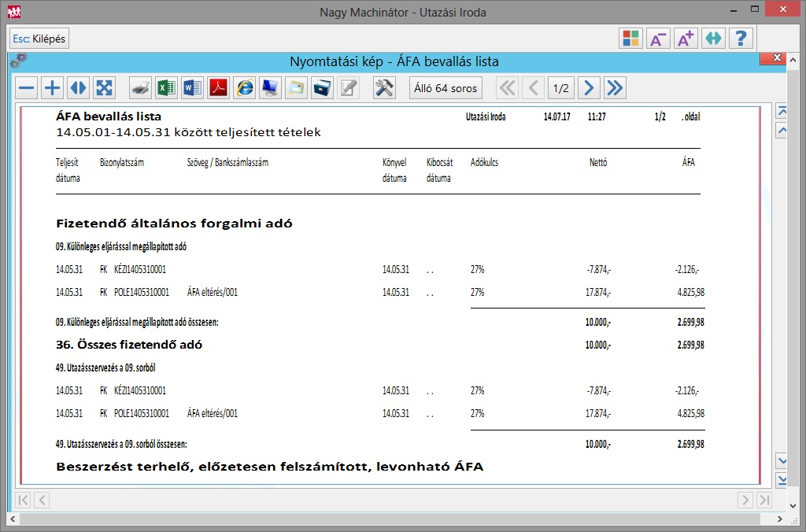Export the list to Word
The height and width of the screenshot is (532, 806).
(x=192, y=88)
